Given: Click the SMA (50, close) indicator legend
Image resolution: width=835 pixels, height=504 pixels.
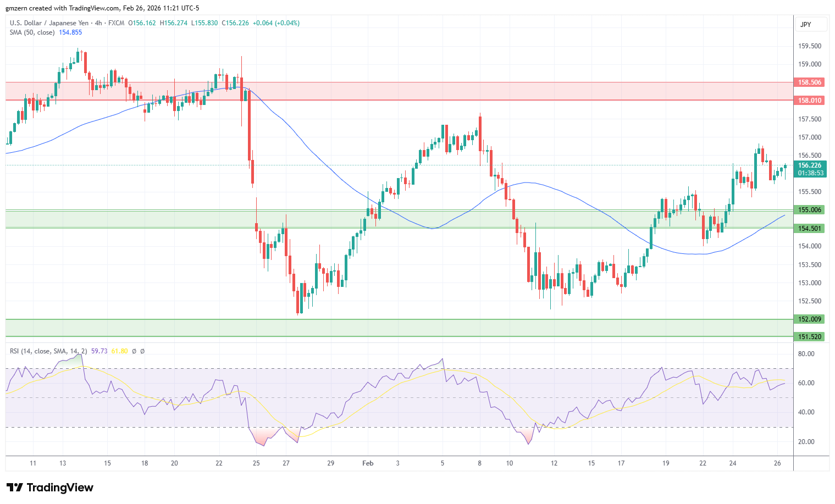Looking at the screenshot, I should point(32,32).
